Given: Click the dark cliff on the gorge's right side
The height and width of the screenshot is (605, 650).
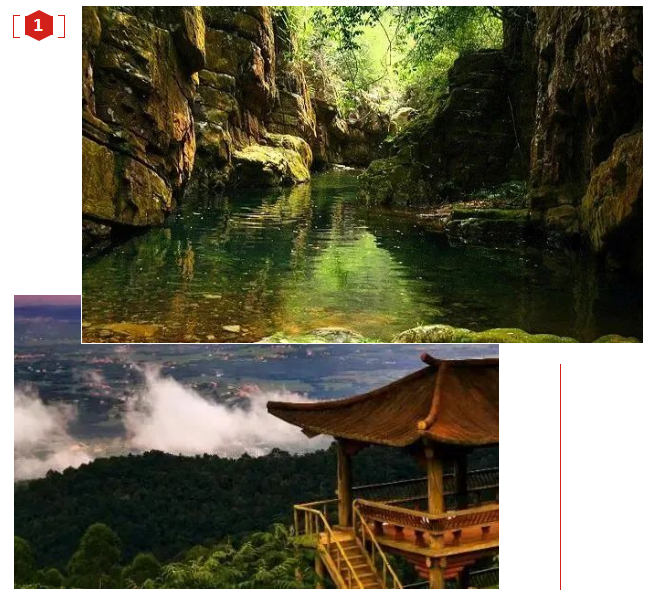Looking at the screenshot, I should 587,124.
